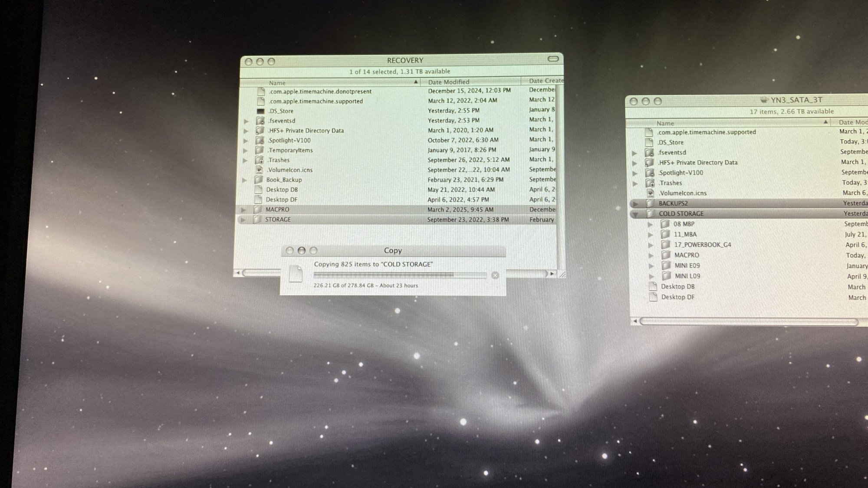Stop the copy with the cancel X button

(x=495, y=275)
